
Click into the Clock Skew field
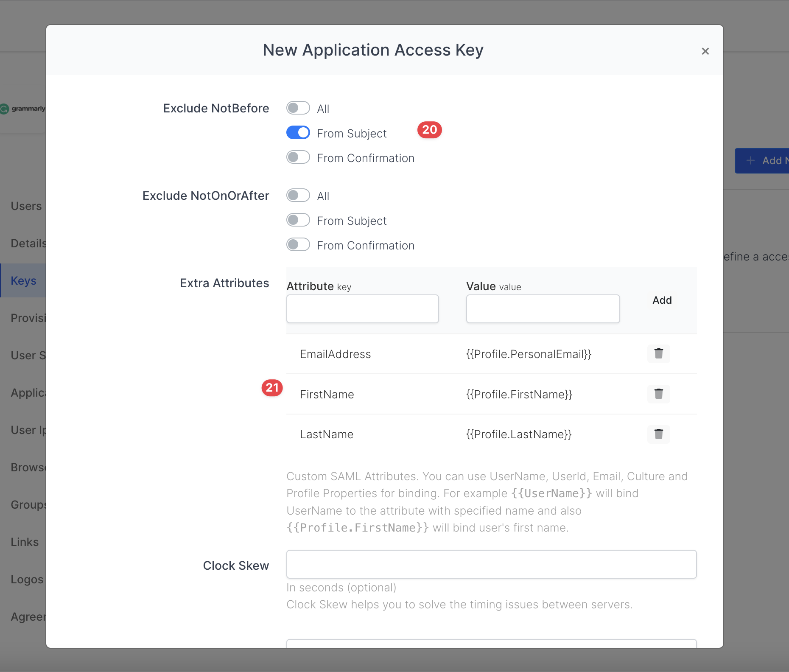tap(491, 564)
